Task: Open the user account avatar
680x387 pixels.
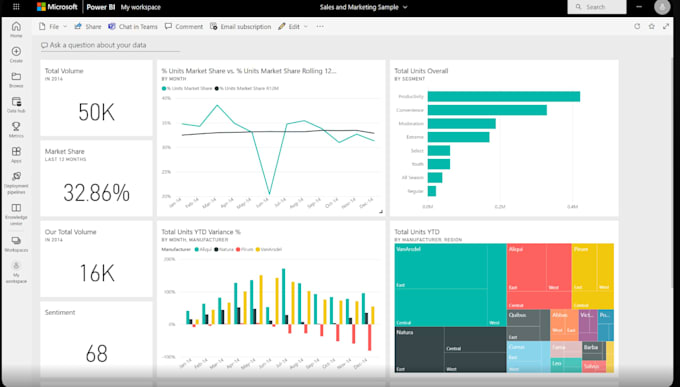Action: point(662,7)
